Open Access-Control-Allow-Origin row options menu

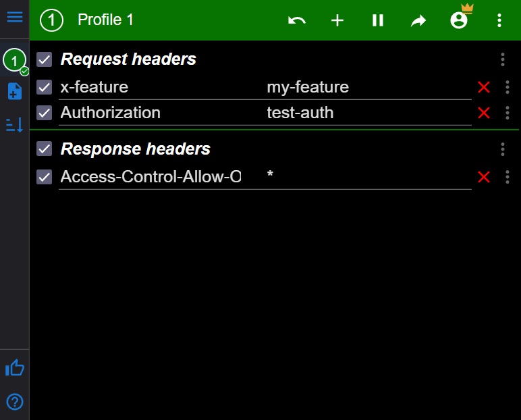coord(507,177)
